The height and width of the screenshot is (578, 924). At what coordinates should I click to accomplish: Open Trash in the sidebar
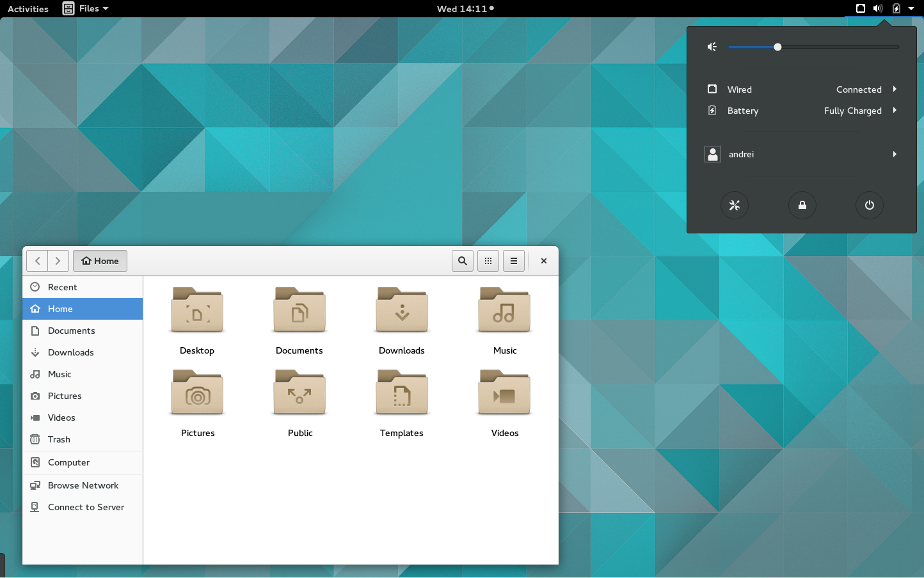83,439
